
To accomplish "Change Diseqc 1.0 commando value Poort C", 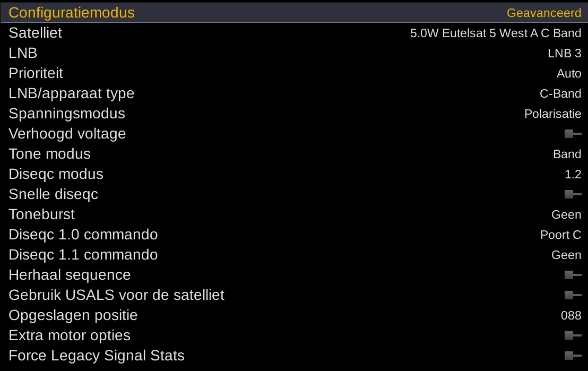I will tap(560, 235).
